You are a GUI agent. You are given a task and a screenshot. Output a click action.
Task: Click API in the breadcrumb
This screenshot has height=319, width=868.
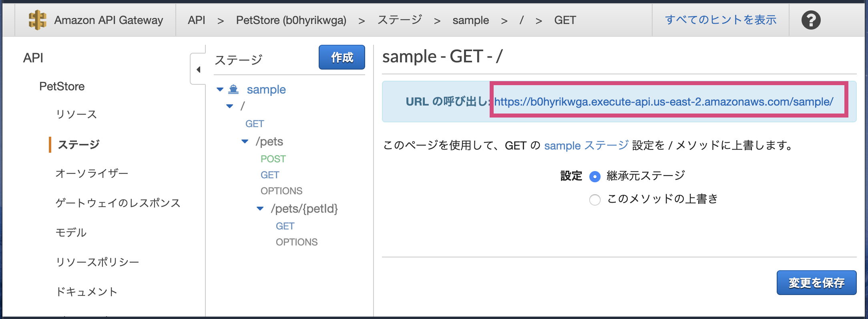(197, 20)
